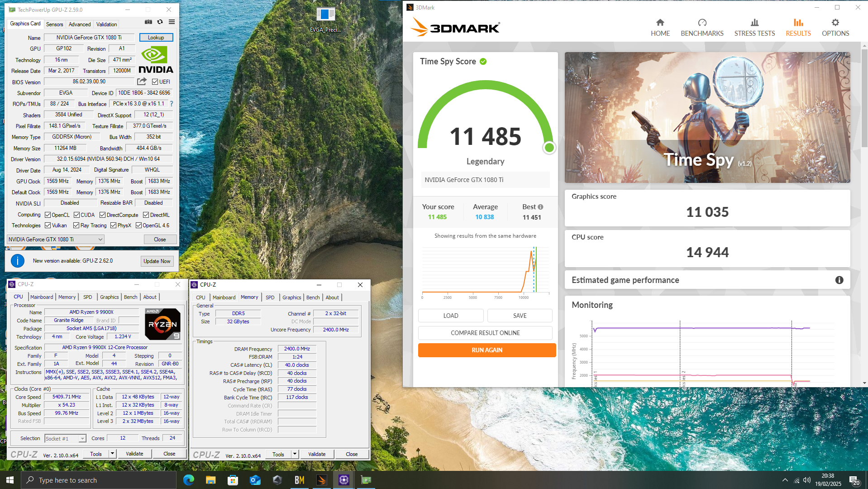The width and height of the screenshot is (868, 489).
Task: Open File Explorer from taskbar
Action: point(211,480)
